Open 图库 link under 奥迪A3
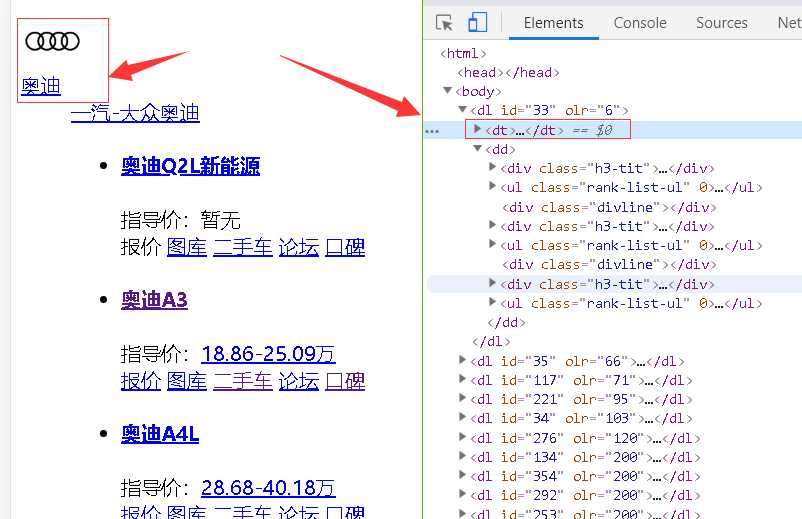Viewport: 802px width, 519px height. pos(187,381)
